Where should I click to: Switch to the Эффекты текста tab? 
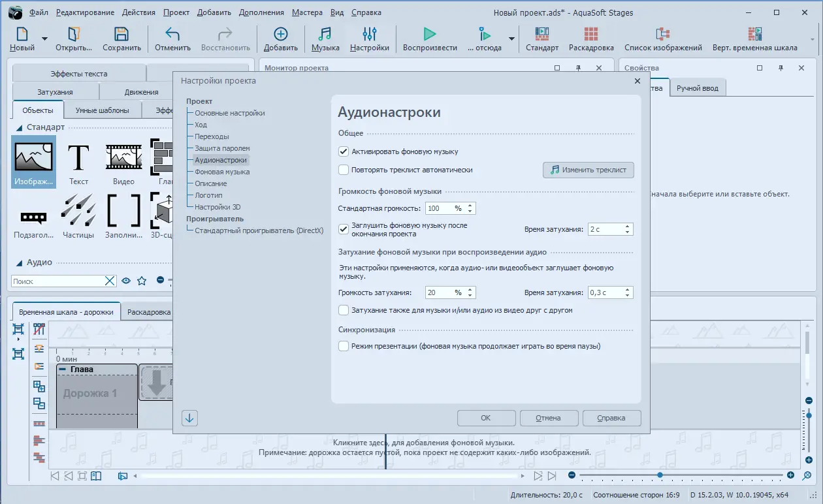78,74
